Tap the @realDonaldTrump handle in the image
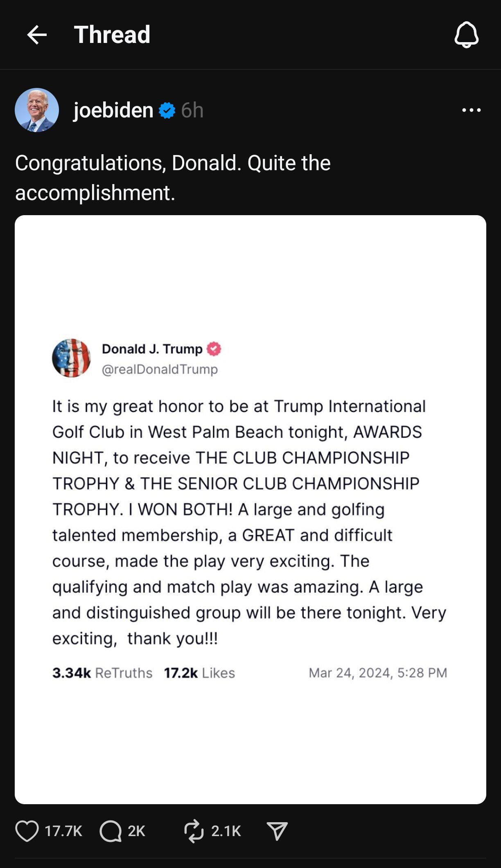Viewport: 501px width, 868px height. [160, 369]
